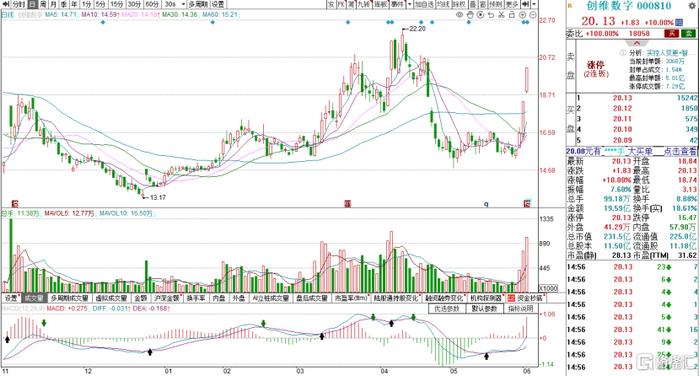Collapse the sell order panel chevron
The height and width of the screenshot is (376, 700).
pyautogui.click(x=637, y=43)
